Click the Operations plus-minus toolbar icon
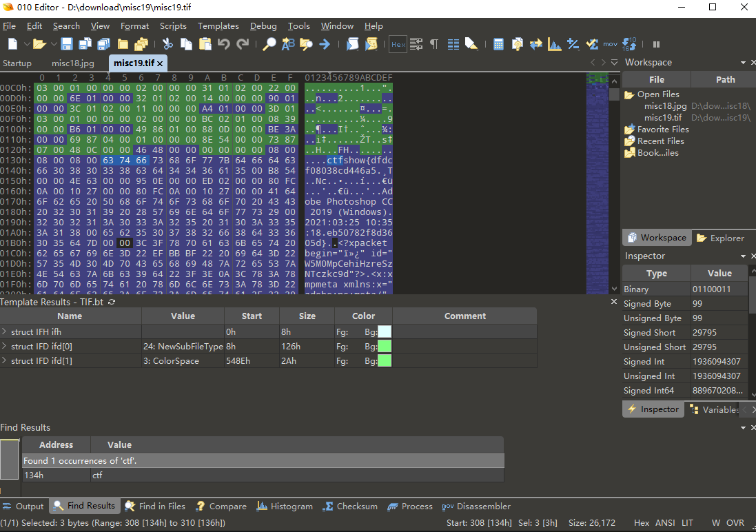This screenshot has width=756, height=532. tap(573, 44)
